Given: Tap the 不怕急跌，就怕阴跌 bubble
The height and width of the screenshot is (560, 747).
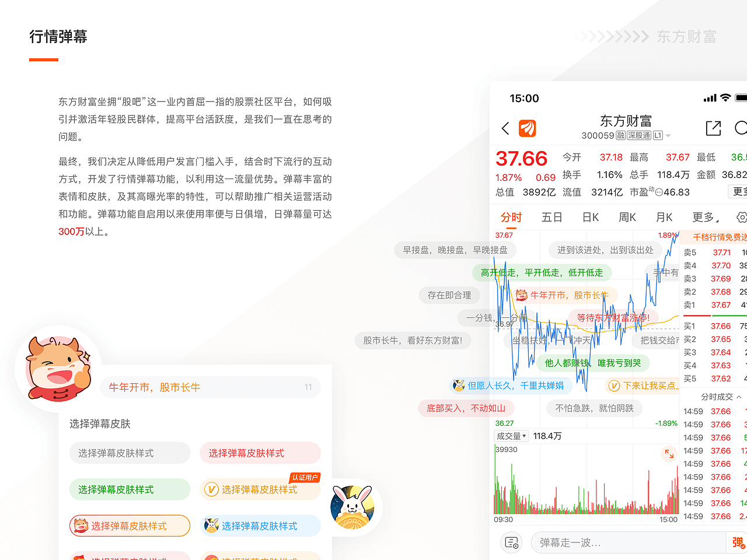Looking at the screenshot, I should tap(594, 408).
